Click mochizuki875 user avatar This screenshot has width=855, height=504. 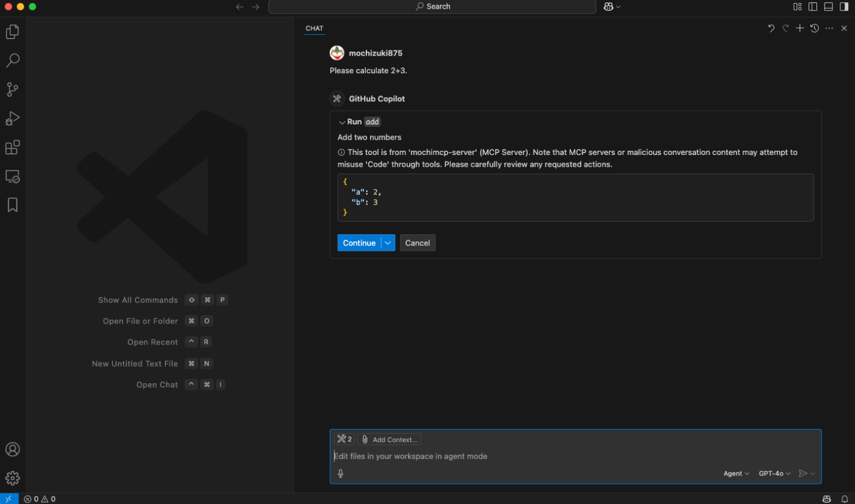pyautogui.click(x=337, y=53)
